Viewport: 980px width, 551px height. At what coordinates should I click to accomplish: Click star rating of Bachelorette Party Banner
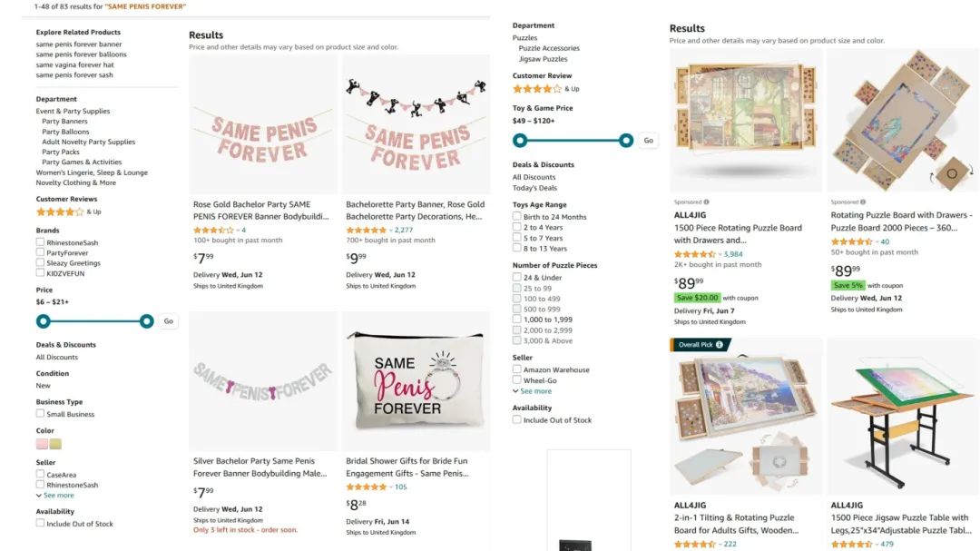tap(366, 230)
